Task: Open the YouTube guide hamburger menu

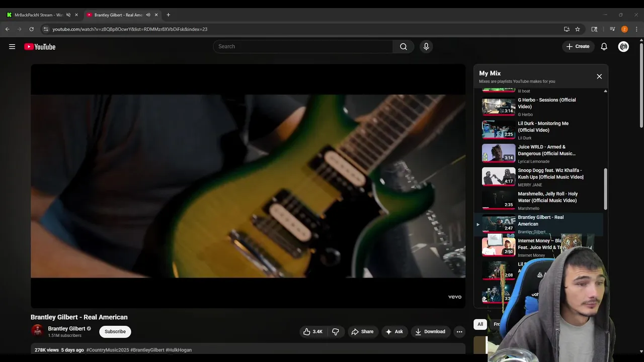Action: (12, 47)
